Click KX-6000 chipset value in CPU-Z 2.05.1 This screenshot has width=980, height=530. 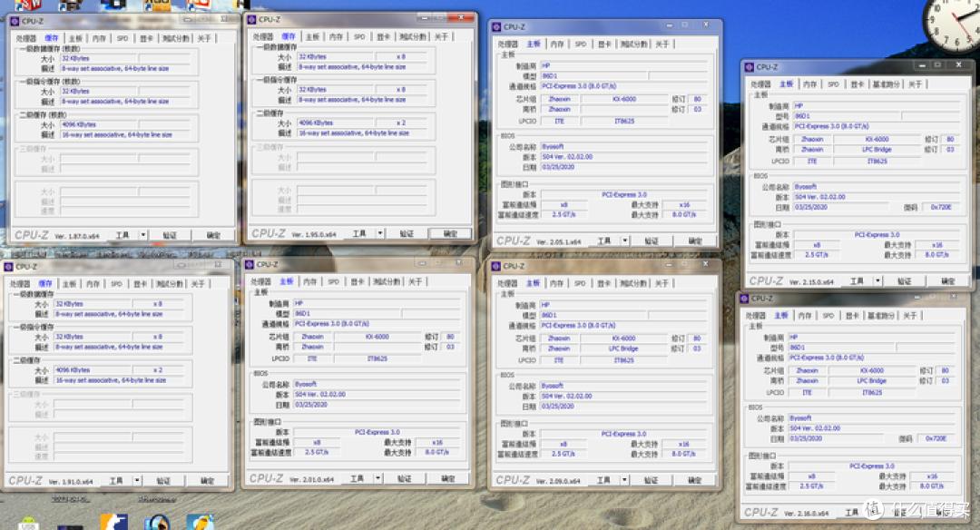623,99
